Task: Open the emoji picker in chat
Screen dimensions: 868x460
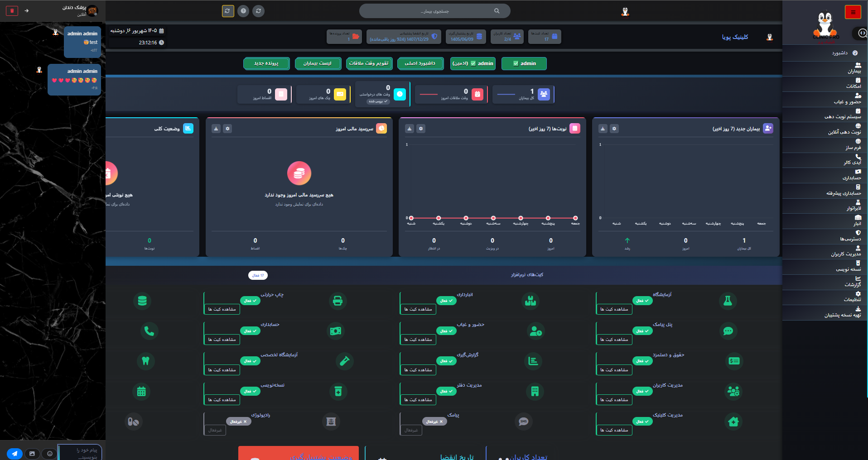Action: 49,453
